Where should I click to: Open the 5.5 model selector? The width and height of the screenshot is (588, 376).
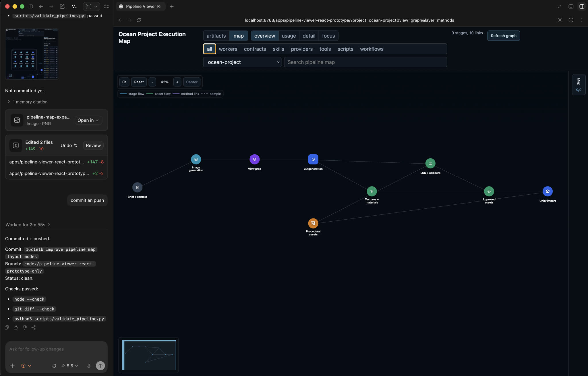[70, 366]
